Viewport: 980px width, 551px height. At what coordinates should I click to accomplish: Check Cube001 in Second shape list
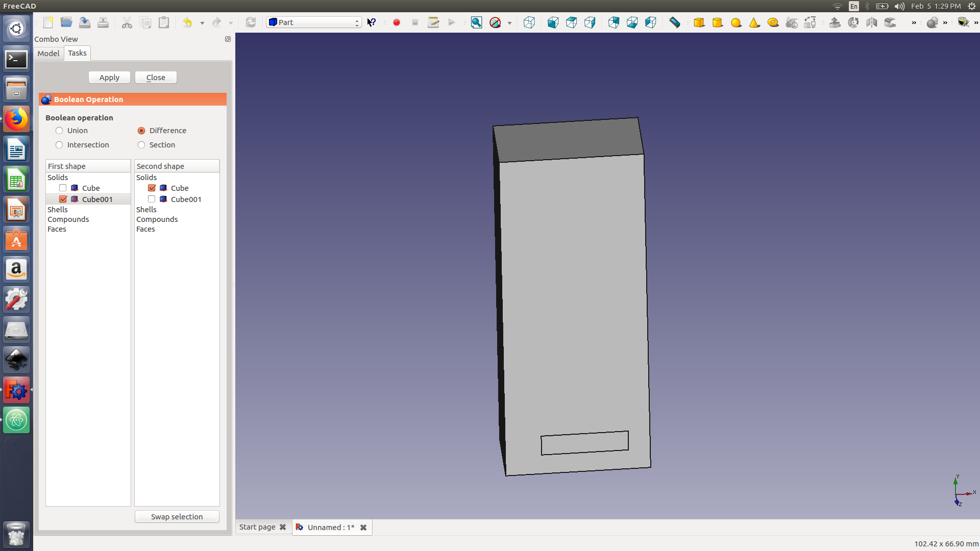pos(152,199)
